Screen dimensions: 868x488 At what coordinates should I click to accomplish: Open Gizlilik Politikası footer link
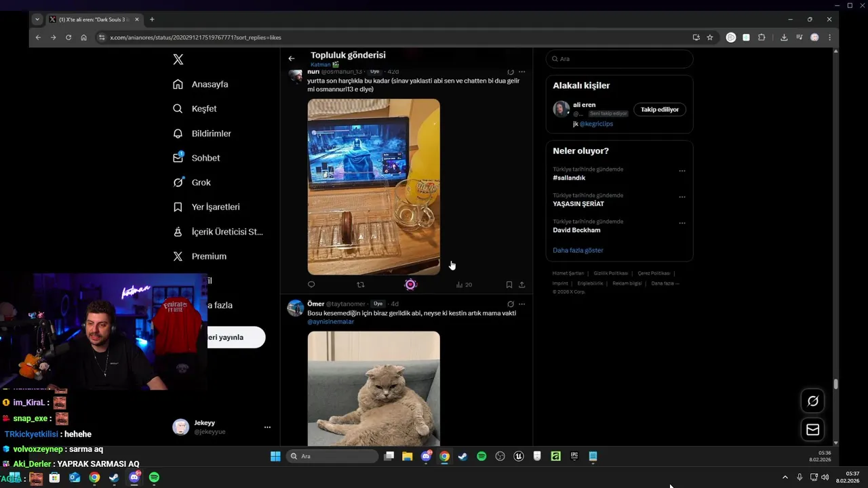[611, 273]
